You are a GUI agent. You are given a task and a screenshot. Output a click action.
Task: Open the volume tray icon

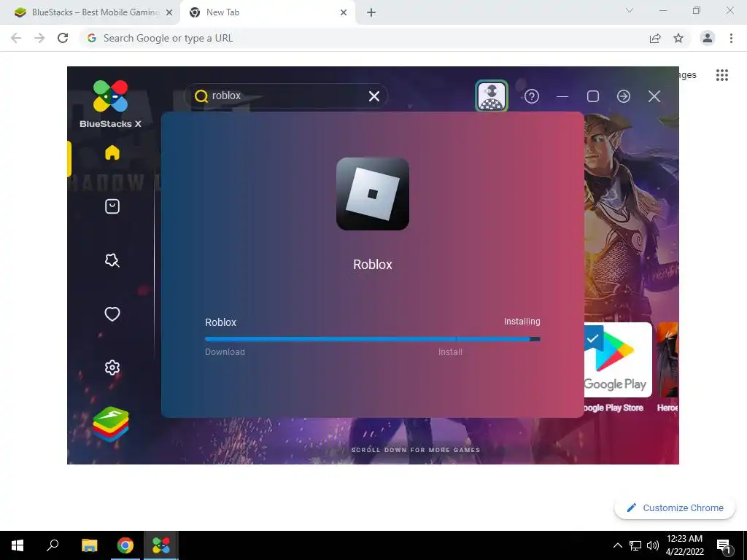pos(653,545)
